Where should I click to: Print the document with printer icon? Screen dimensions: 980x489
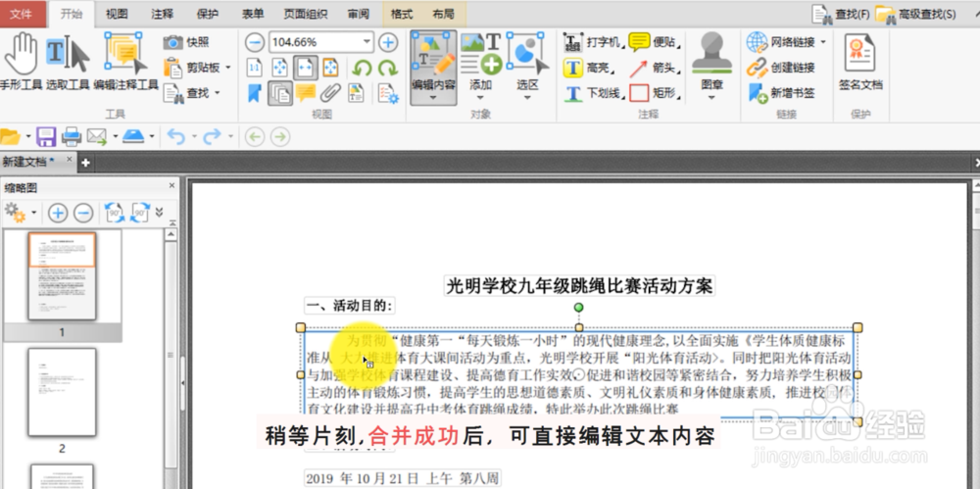(72, 136)
